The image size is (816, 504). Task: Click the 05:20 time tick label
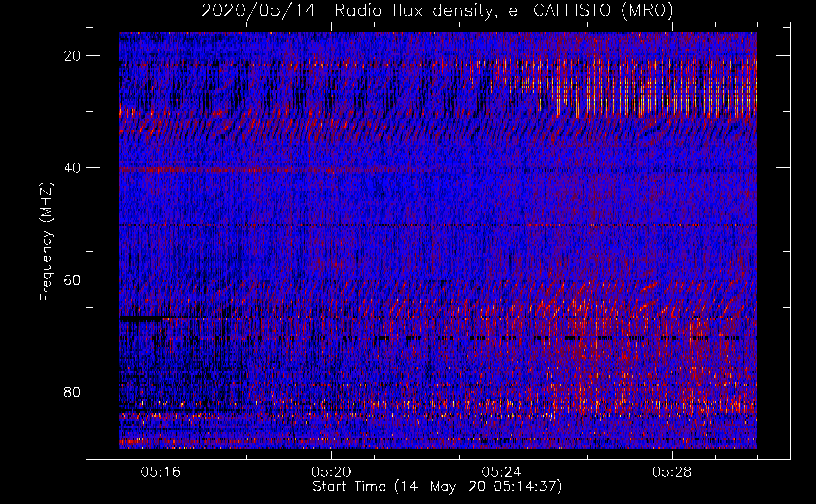pyautogui.click(x=331, y=472)
